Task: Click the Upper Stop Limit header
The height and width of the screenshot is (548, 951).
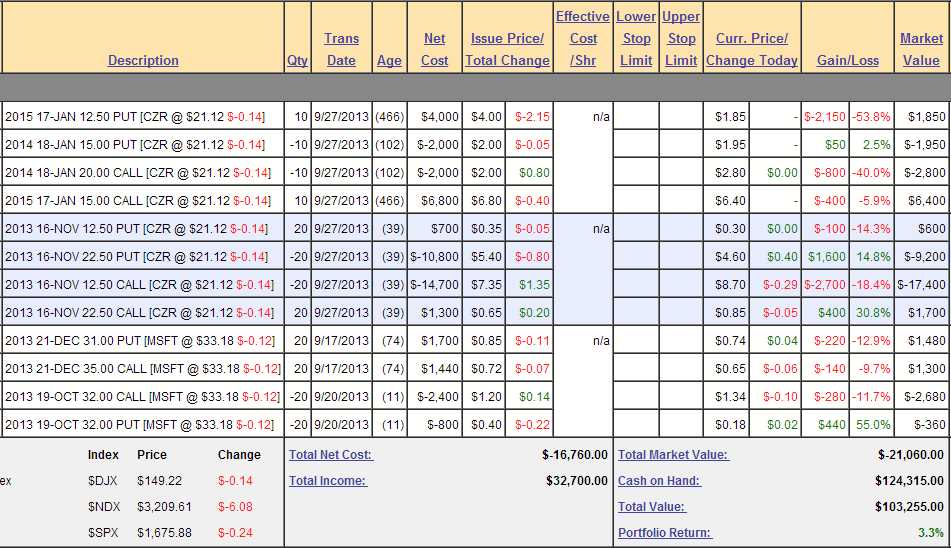Action: 681,38
